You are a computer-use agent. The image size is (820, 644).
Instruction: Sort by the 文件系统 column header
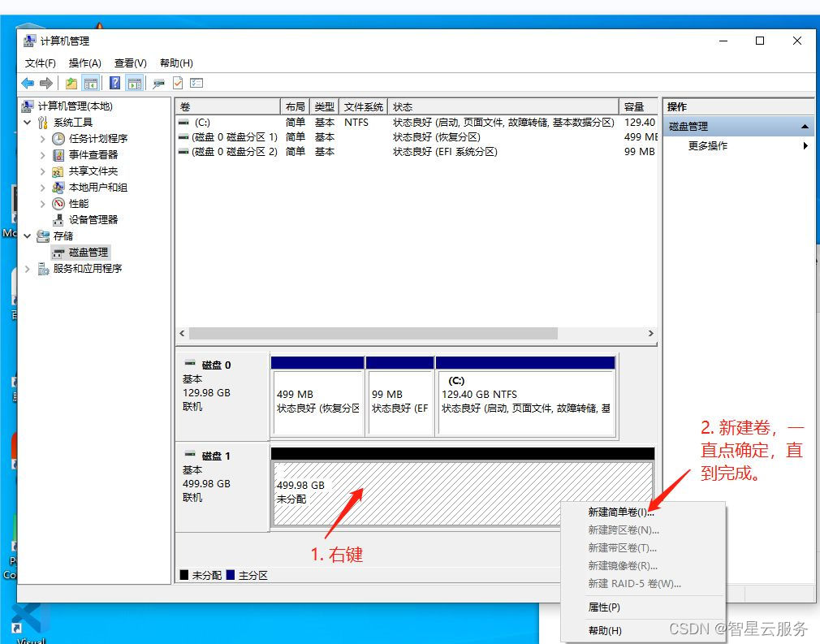(364, 106)
